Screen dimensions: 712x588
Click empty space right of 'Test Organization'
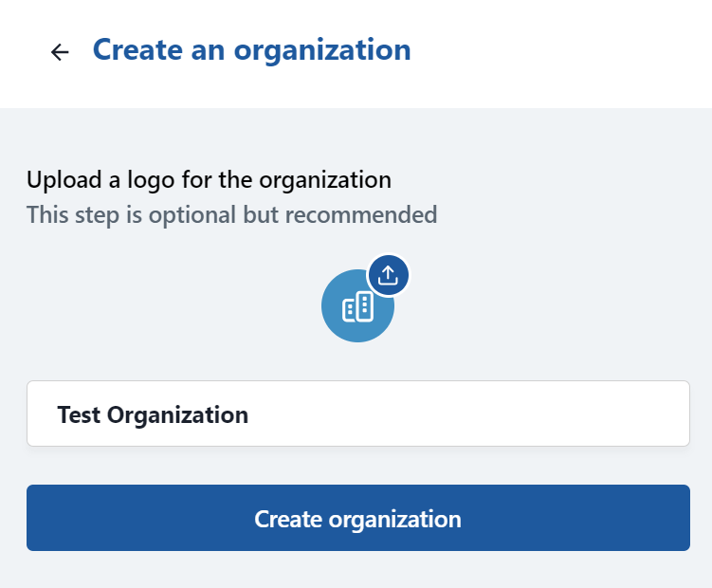tap(474, 414)
